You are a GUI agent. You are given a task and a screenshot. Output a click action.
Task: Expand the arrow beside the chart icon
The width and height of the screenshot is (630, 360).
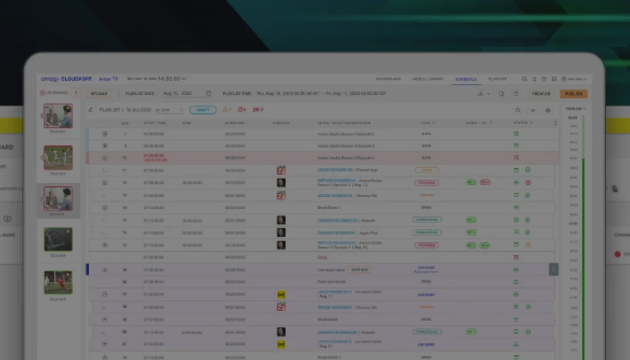click(x=489, y=94)
